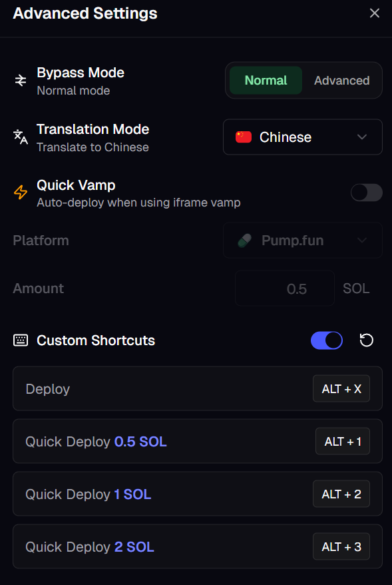The width and height of the screenshot is (392, 585).
Task: Open the Chinese translation language dropdown
Action: [303, 137]
